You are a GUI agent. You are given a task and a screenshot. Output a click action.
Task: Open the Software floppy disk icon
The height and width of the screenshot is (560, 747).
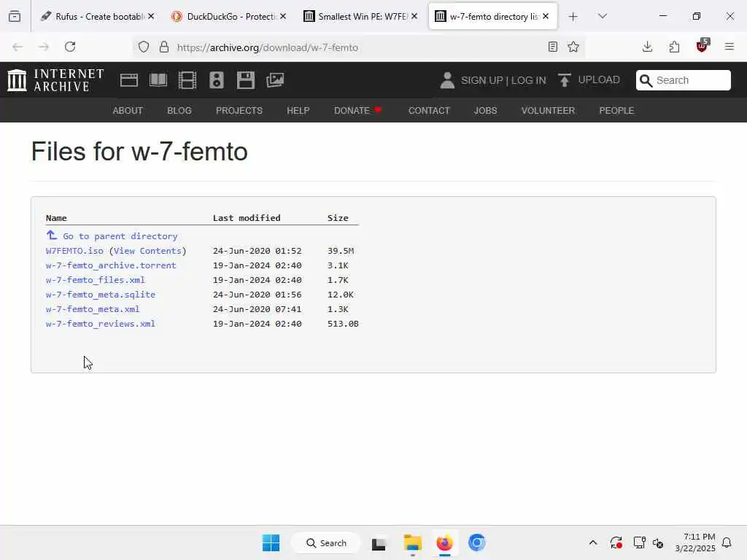click(246, 80)
